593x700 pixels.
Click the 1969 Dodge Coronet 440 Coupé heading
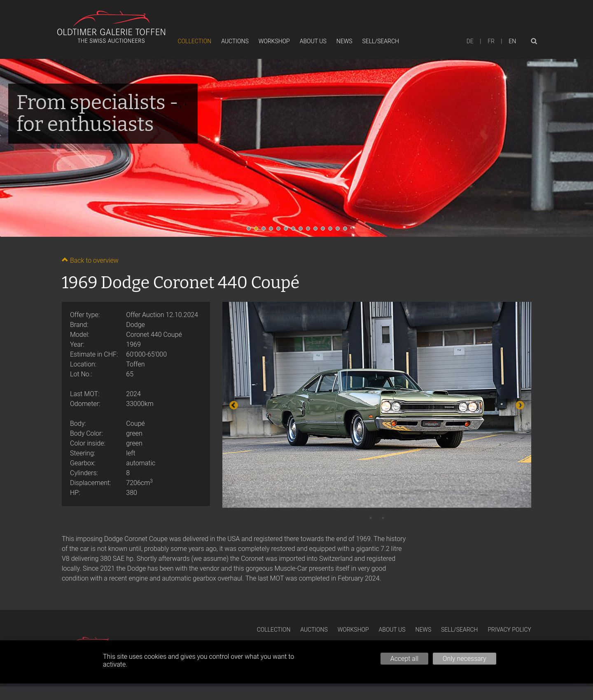pyautogui.click(x=180, y=282)
